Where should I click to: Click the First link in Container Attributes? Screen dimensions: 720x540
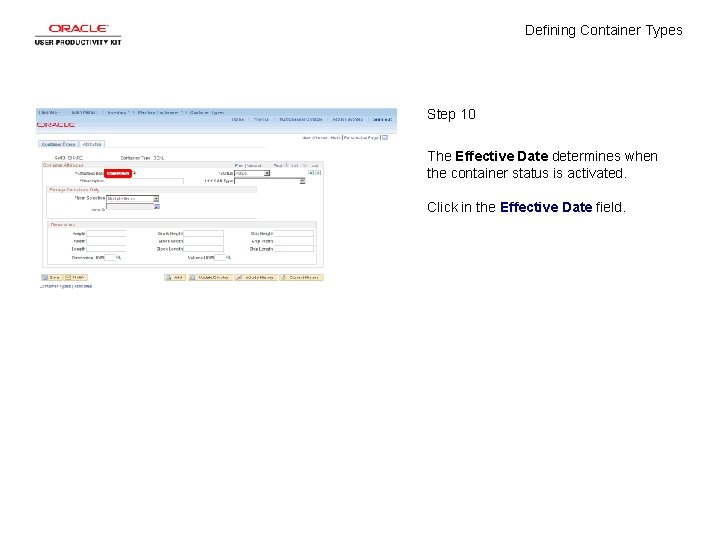(x=277, y=165)
